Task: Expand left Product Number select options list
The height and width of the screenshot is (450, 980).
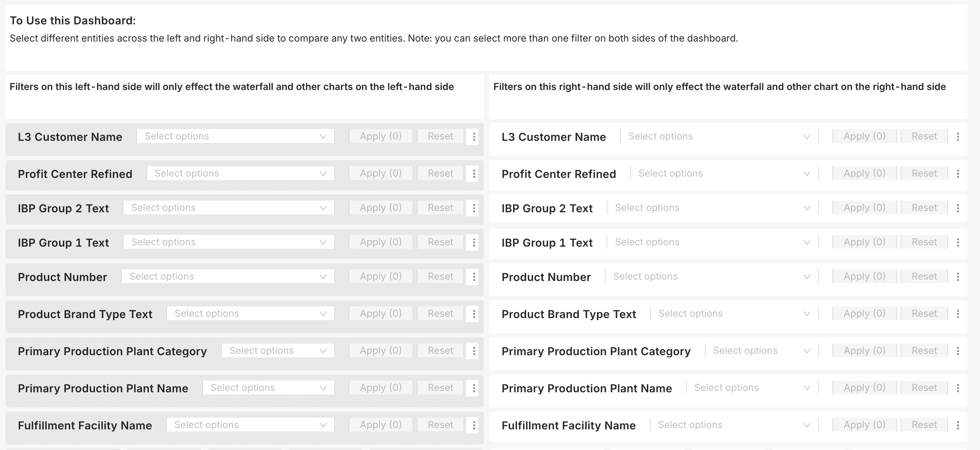Action: tap(227, 276)
